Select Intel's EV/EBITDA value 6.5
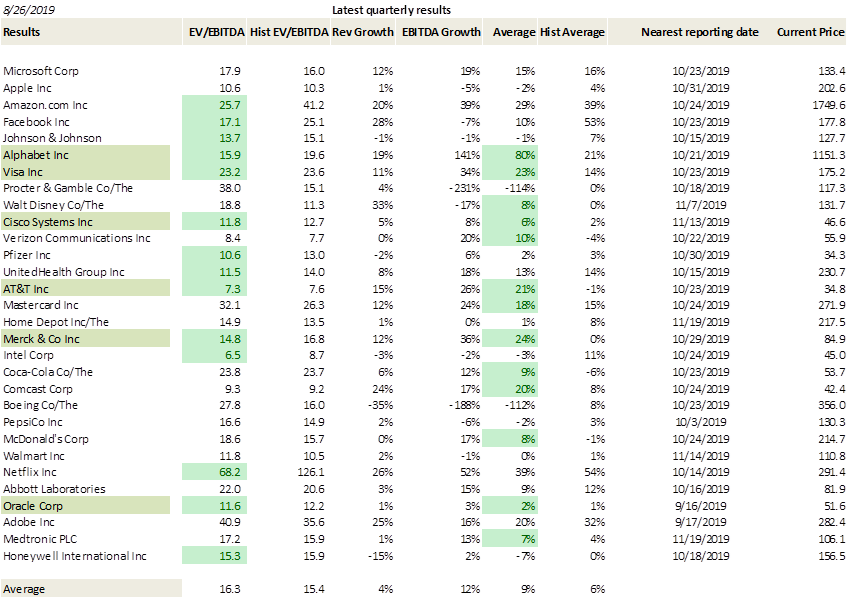848x598 pixels. point(214,355)
